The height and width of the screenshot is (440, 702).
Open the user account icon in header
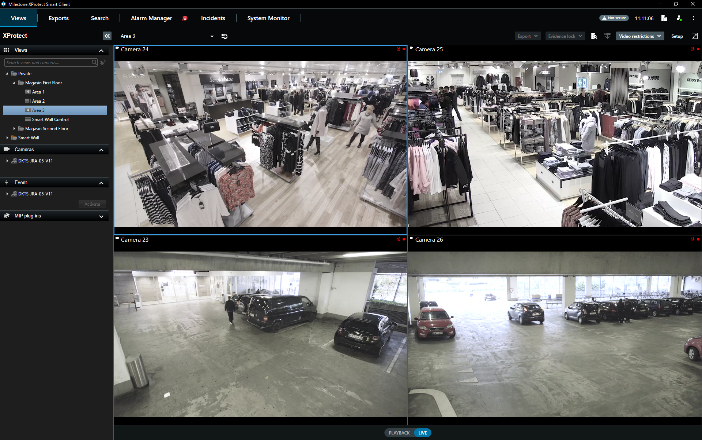pos(678,18)
